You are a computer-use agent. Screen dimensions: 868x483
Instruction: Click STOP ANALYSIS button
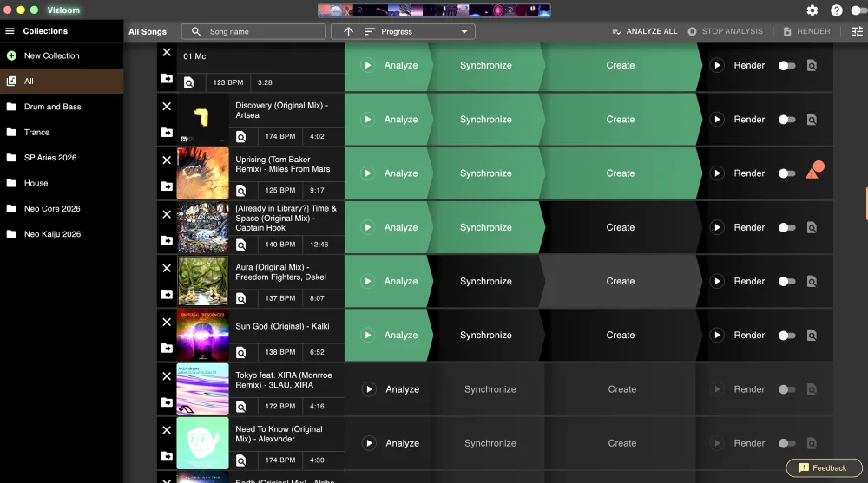[x=725, y=31]
